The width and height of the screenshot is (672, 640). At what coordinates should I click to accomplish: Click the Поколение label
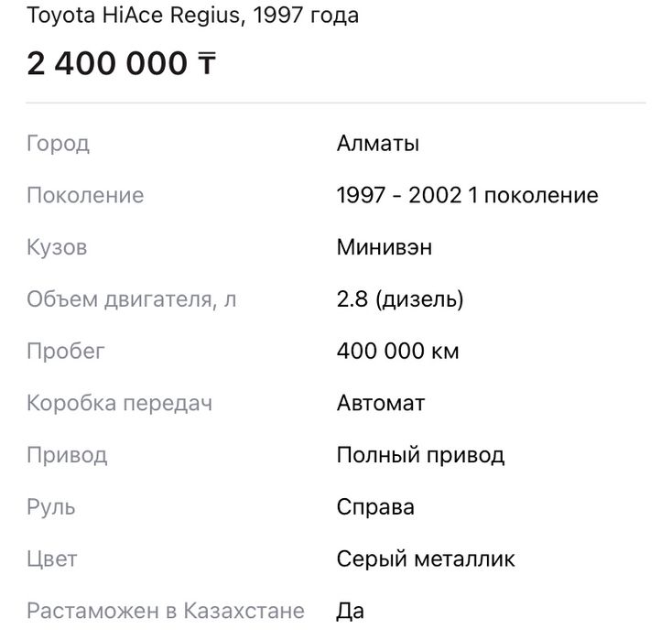click(85, 196)
